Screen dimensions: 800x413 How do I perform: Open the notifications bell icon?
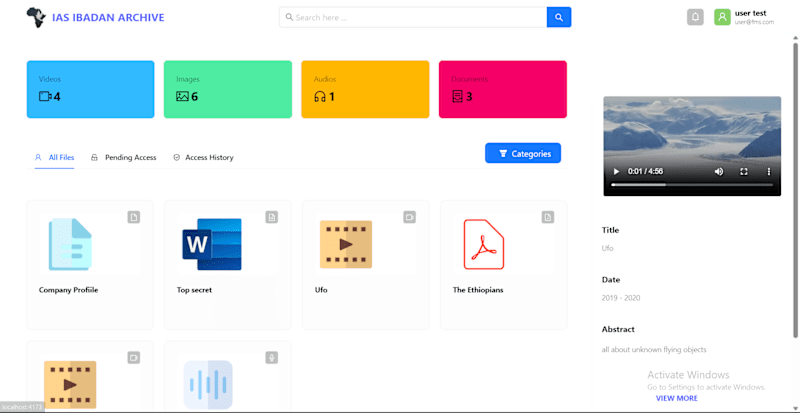695,17
